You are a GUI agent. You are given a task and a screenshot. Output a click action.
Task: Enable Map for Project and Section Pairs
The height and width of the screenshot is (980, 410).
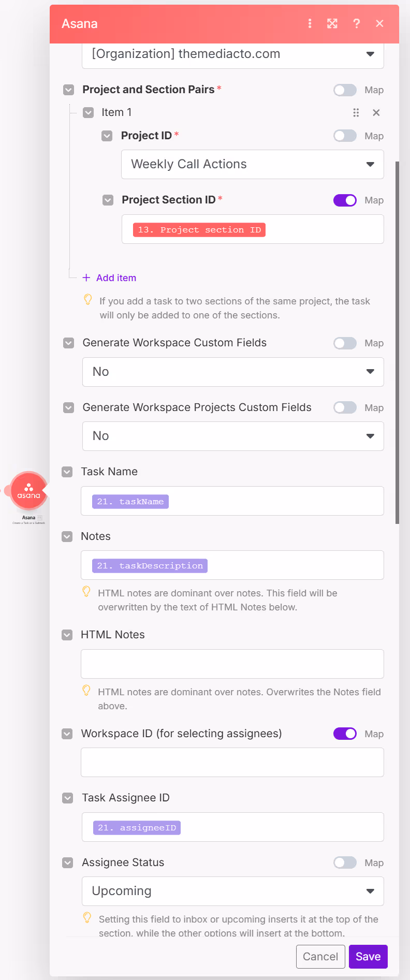click(345, 90)
